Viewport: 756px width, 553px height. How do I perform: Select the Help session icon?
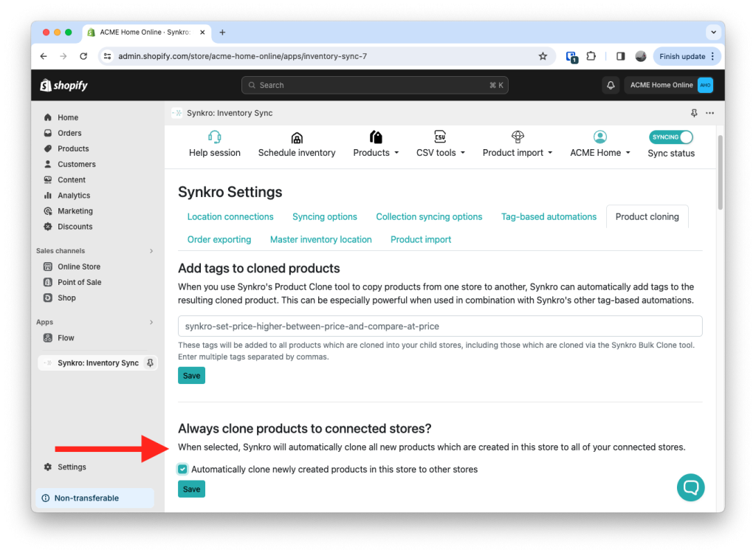(214, 137)
